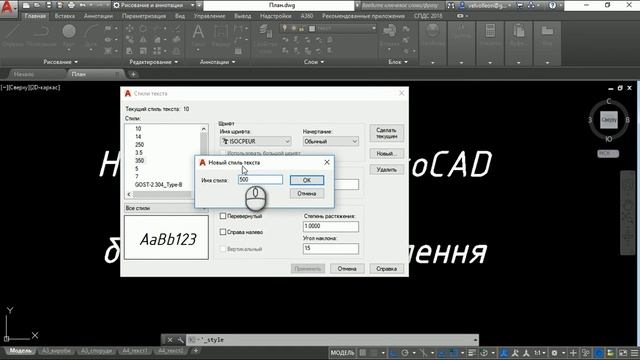
Task: Open the 1:1 annotation scale dropdown
Action: (x=540, y=353)
